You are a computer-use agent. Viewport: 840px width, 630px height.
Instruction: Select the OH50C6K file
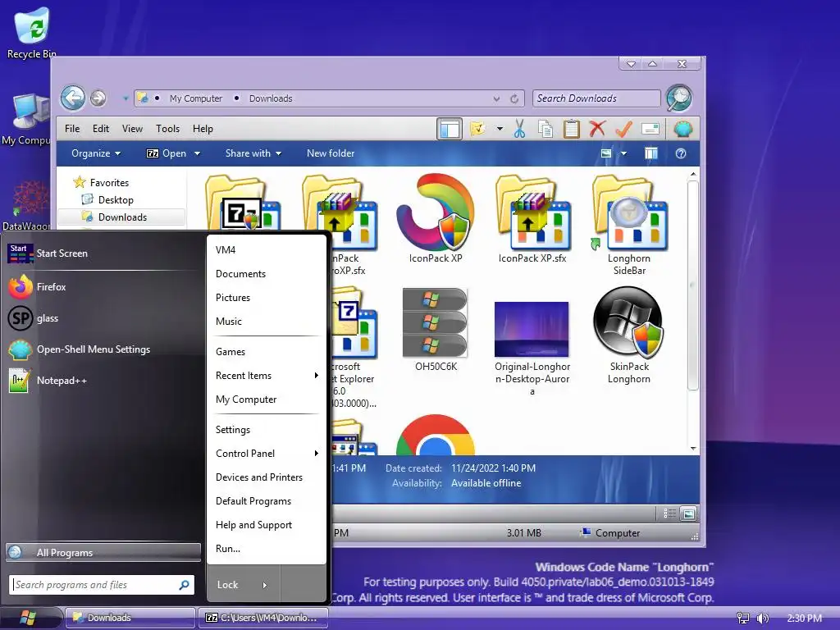pos(436,330)
